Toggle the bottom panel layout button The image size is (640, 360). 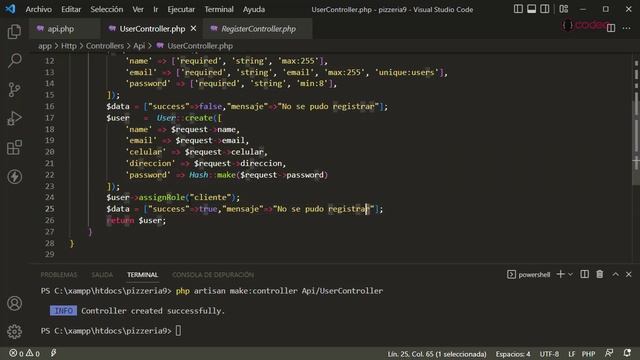click(x=531, y=9)
